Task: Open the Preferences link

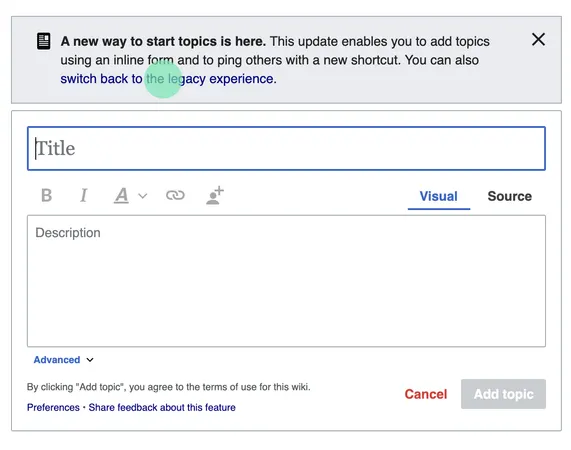Action: pos(53,407)
